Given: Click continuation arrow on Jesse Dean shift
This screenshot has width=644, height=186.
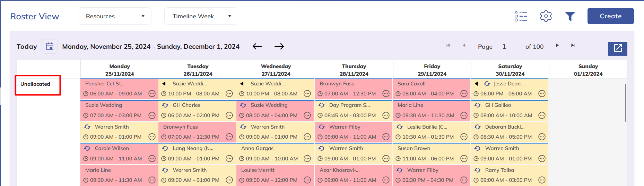Looking at the screenshot, I should (476, 84).
